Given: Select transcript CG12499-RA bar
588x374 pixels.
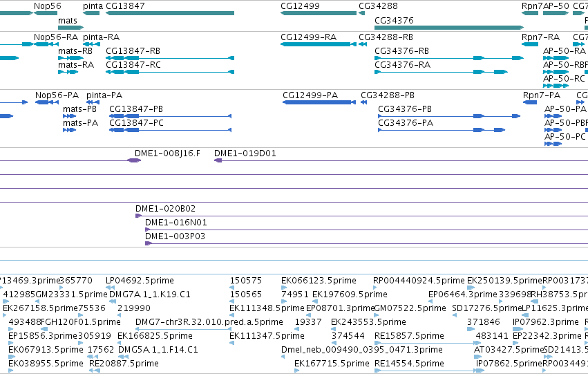Looking at the screenshot, I should click(x=319, y=44).
